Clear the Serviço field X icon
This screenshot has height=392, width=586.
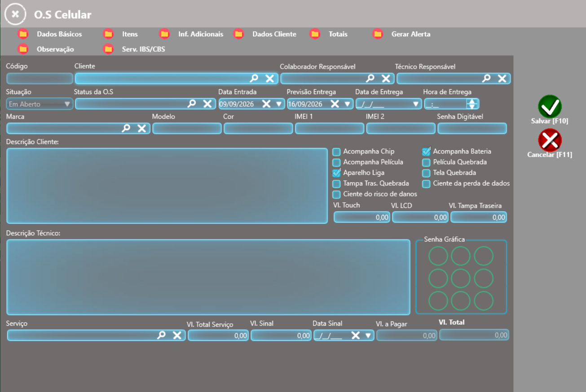pyautogui.click(x=177, y=335)
